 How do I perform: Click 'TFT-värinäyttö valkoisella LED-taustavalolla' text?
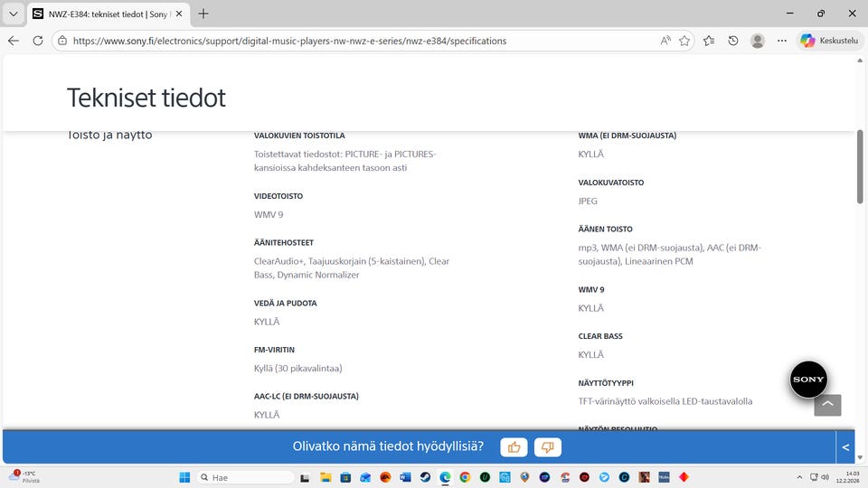(x=665, y=401)
